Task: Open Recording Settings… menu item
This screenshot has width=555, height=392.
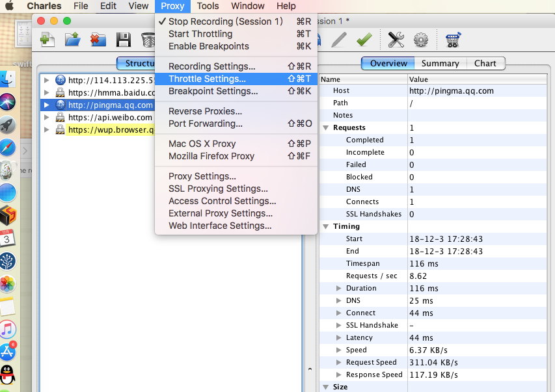Action: [x=236, y=66]
